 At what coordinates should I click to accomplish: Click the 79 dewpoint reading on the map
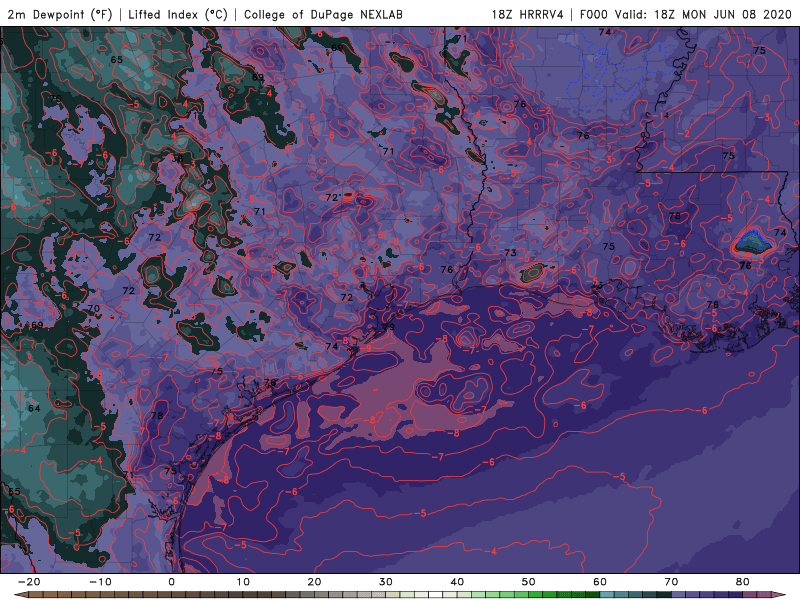[388, 327]
